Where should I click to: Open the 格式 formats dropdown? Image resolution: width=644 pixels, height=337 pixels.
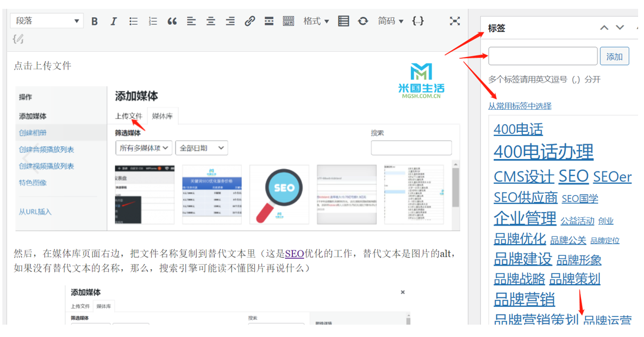[x=316, y=21]
